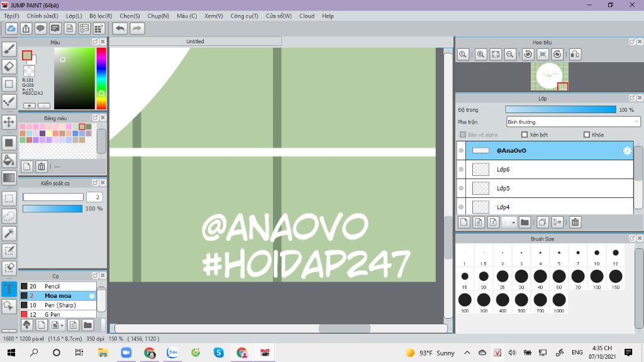This screenshot has height=362, width=644.
Task: Open the Pha trộn blend mode dropdown
Action: pyautogui.click(x=574, y=122)
